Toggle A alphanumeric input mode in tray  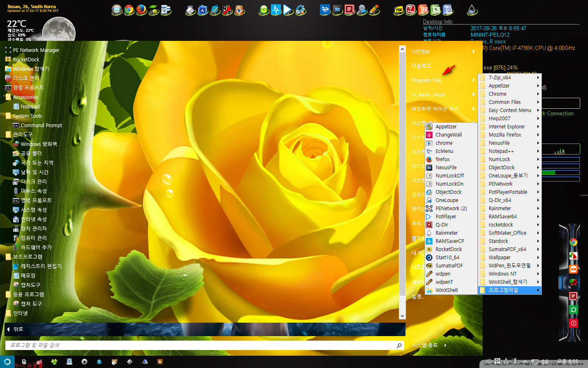click(506, 361)
